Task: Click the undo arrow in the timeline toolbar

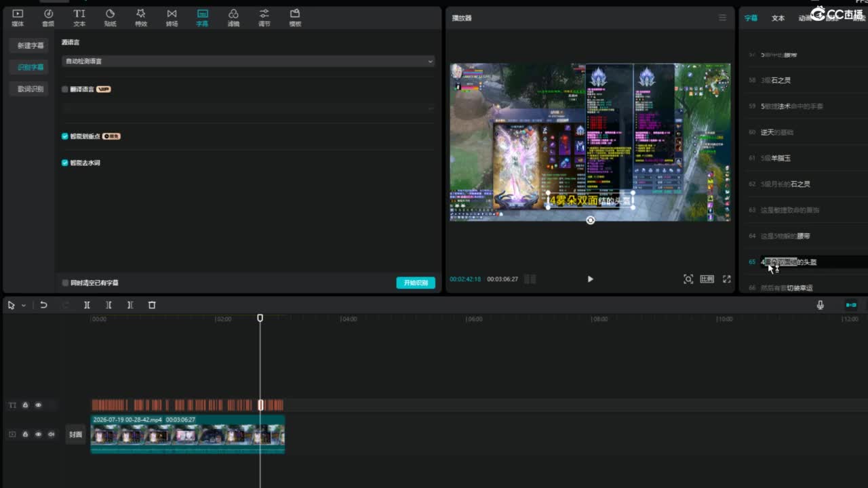Action: (43, 305)
